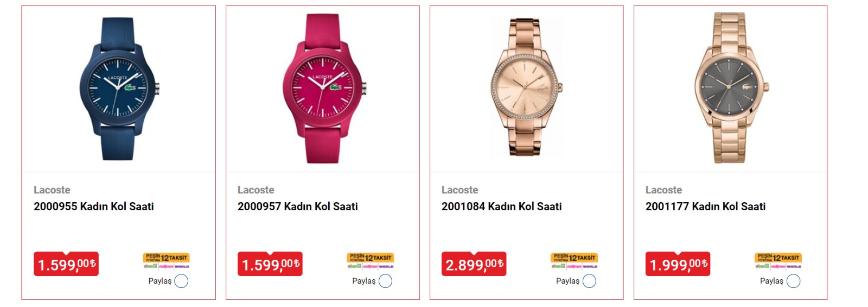Toggle the Paylaş circle for watch 2000955
This screenshot has width=868, height=307.
point(181,281)
